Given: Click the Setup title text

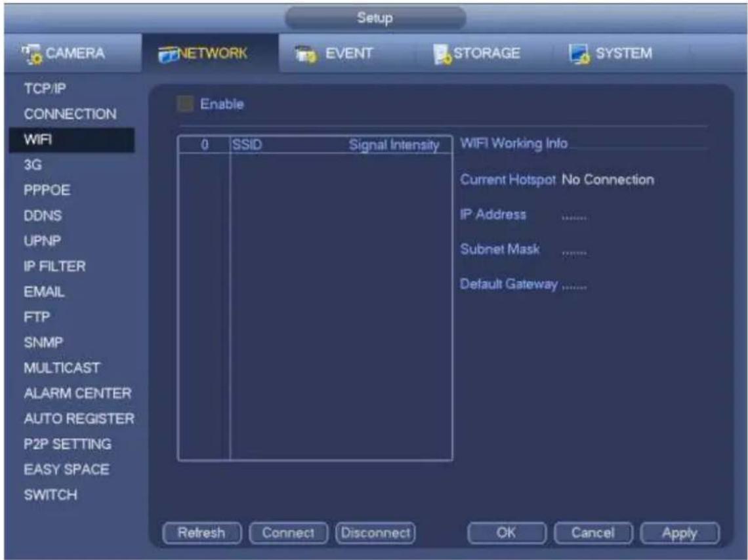Looking at the screenshot, I should tap(375, 18).
